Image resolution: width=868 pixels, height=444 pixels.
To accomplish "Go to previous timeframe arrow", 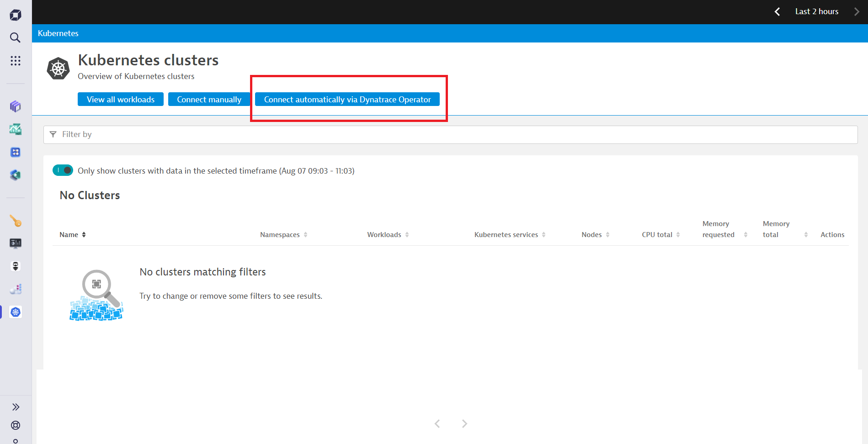I will point(777,12).
